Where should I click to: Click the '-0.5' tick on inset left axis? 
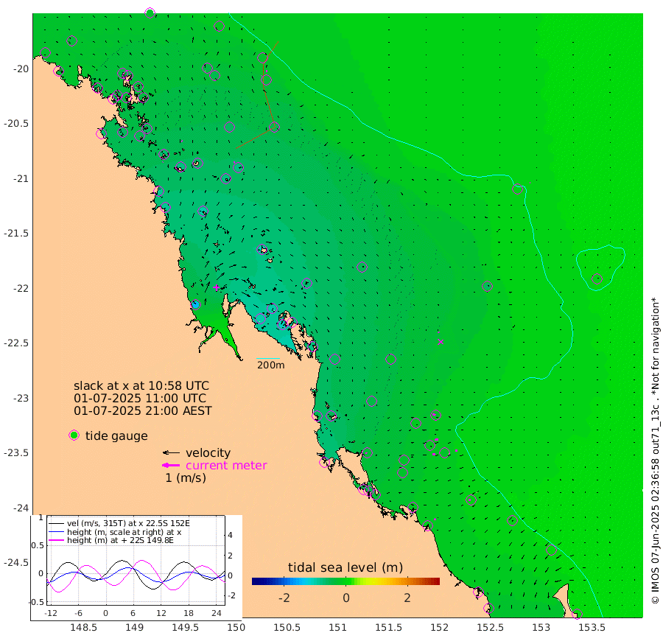point(36,602)
